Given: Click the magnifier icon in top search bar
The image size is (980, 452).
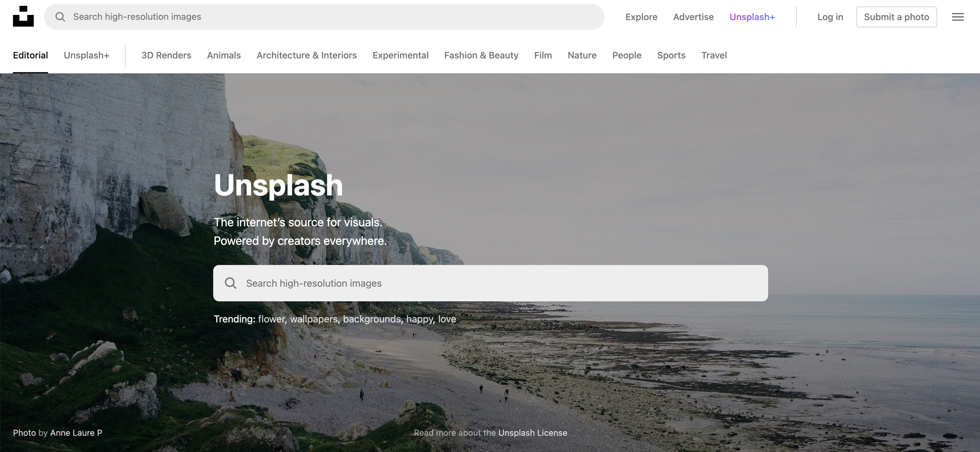Looking at the screenshot, I should click(x=60, y=17).
